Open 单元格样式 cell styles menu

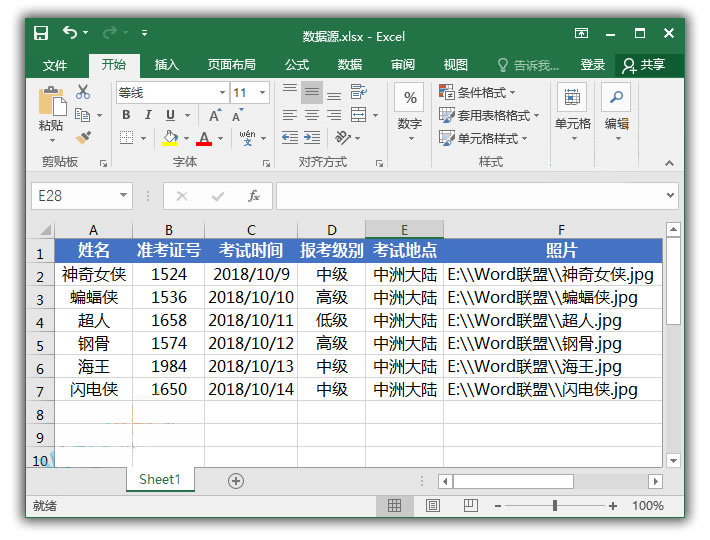coord(483,138)
